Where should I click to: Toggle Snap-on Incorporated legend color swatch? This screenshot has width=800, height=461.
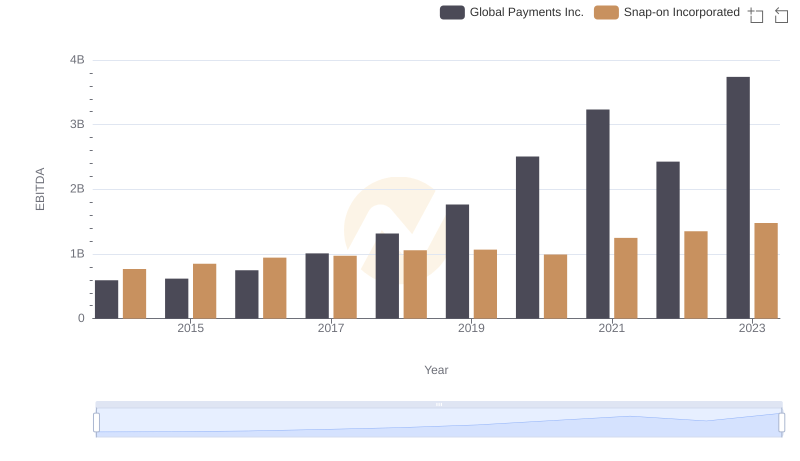606,12
